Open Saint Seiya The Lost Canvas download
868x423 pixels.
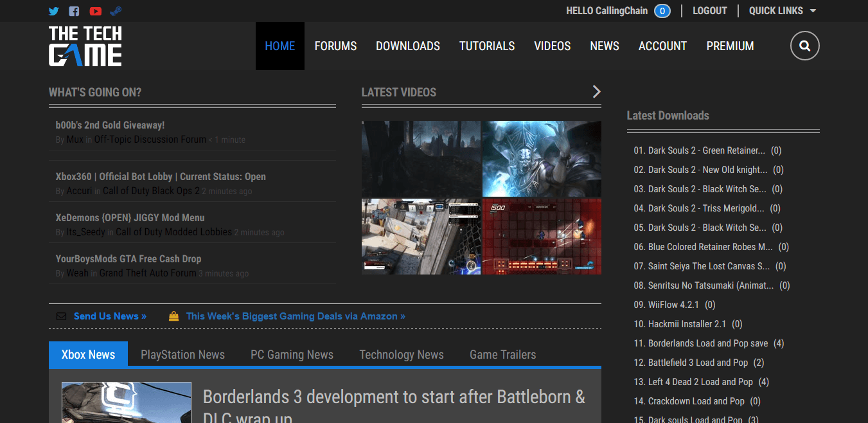(x=709, y=266)
